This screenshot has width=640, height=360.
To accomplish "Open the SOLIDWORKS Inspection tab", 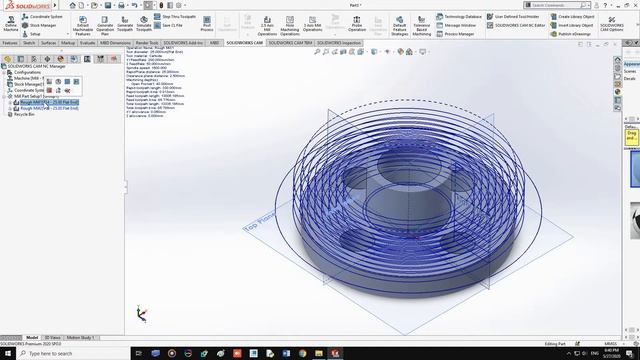I will 339,43.
